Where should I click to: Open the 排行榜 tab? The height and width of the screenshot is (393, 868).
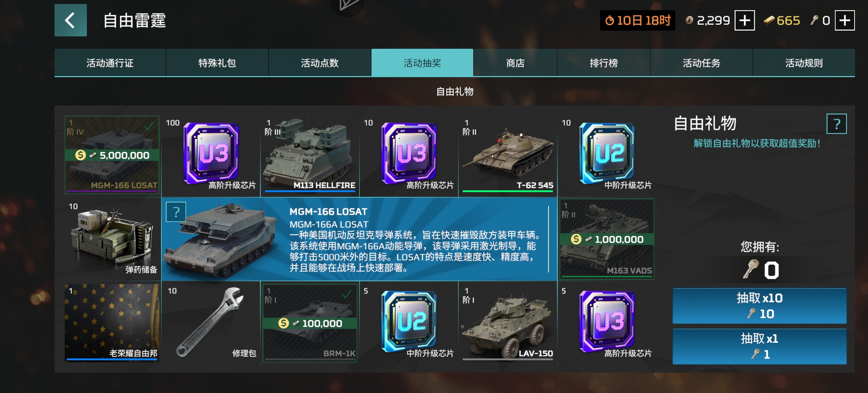(x=603, y=63)
